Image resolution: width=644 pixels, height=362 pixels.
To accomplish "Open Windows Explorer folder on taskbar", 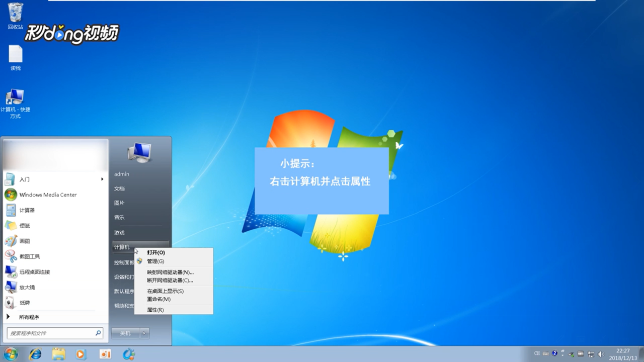I will pyautogui.click(x=59, y=354).
